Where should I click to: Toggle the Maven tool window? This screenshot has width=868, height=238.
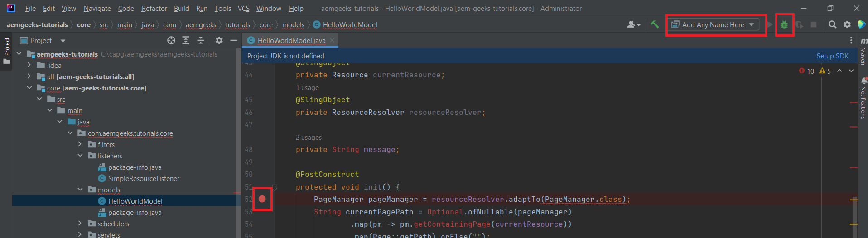coord(863,52)
